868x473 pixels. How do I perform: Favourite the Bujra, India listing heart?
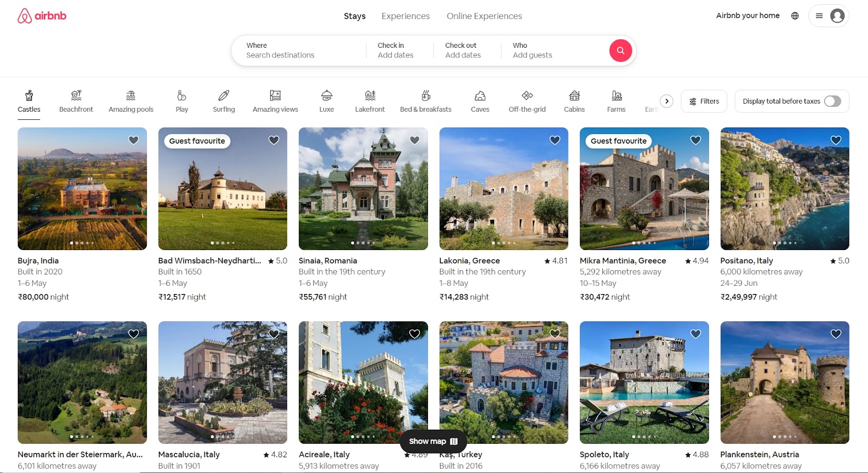[133, 140]
